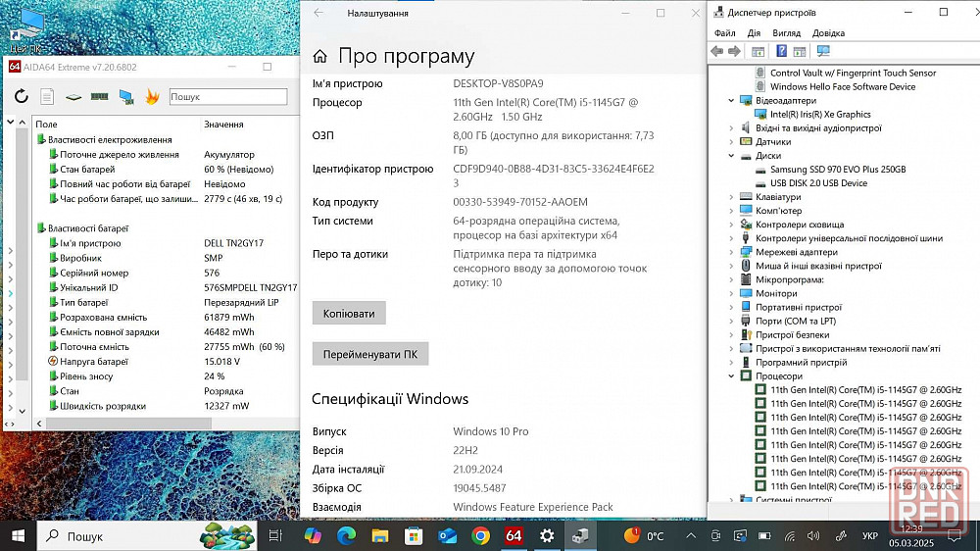The image size is (980, 551).
Task: Click the battery tray icon
Action: pyautogui.click(x=764, y=536)
